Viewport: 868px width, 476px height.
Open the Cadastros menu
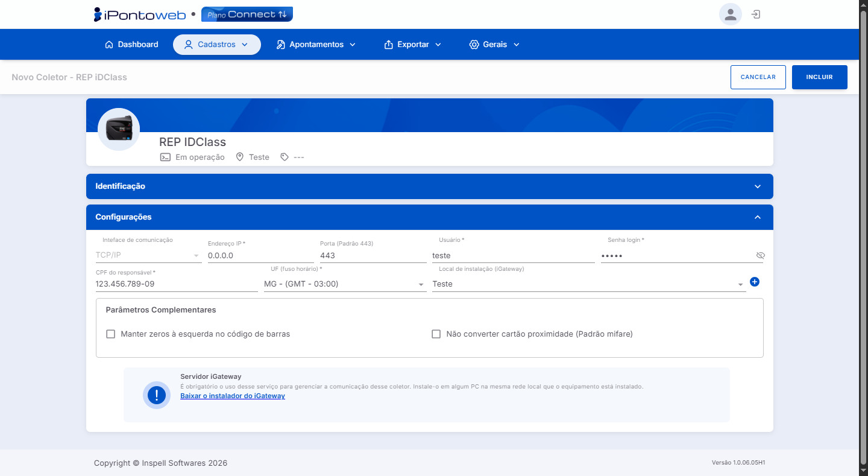(x=216, y=45)
